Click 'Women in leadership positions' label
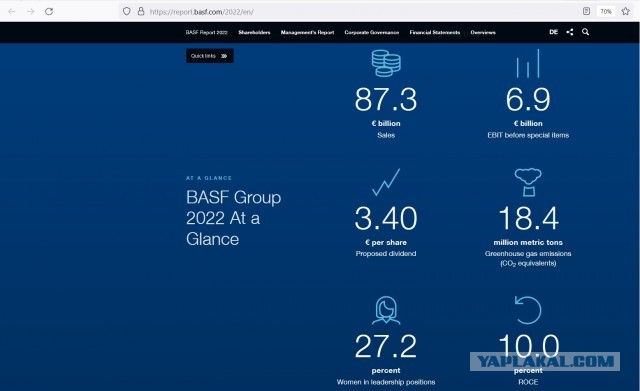Viewport: 640px width, 391px height. pos(386,382)
